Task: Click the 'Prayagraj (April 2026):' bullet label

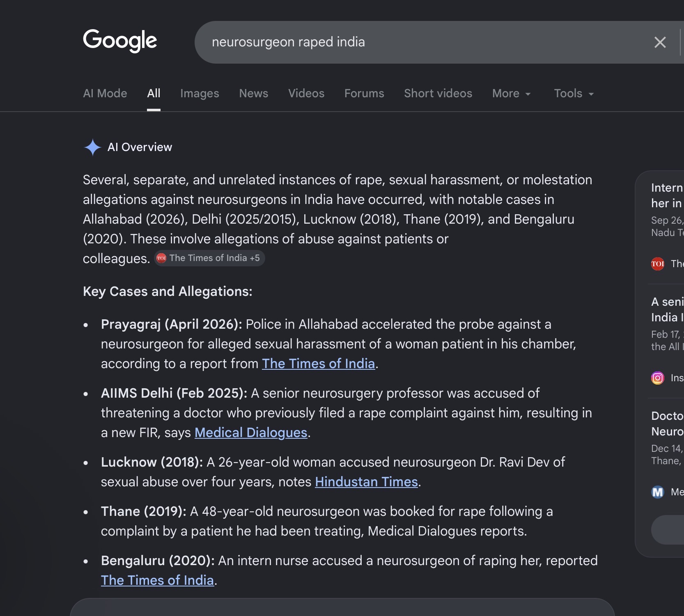Action: point(172,324)
